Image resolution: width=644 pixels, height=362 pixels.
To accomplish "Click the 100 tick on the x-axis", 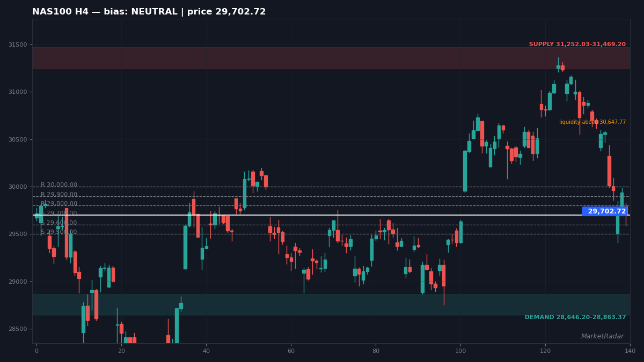I will point(460,351).
